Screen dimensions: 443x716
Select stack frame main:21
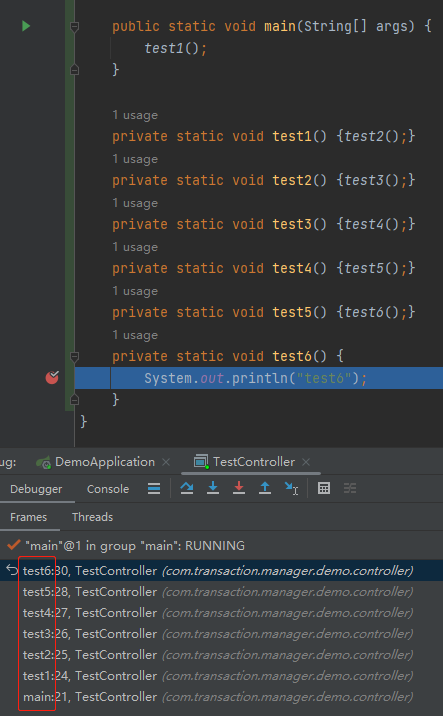222,697
